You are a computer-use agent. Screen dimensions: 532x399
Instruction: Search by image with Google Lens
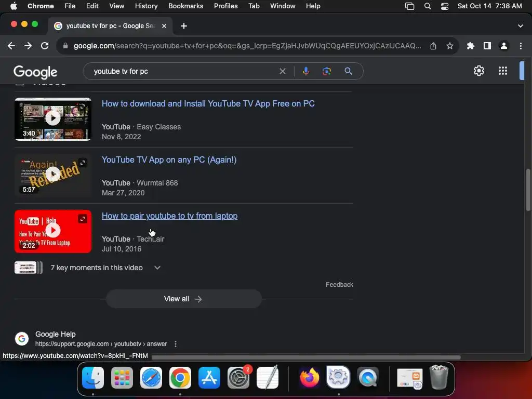(326, 71)
